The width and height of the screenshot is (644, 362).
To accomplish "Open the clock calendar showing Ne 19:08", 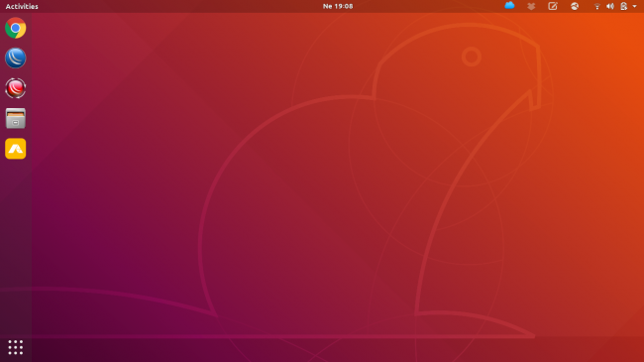I will [x=338, y=6].
